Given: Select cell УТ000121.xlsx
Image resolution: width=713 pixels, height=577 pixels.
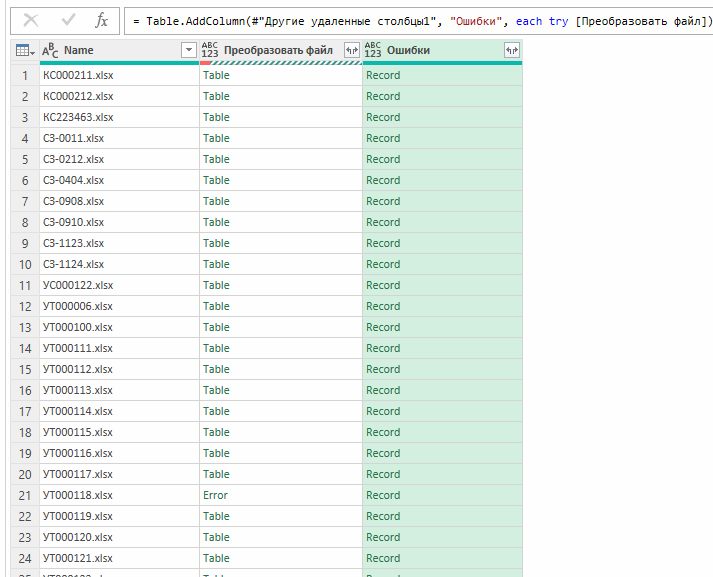Looking at the screenshot, I should click(119, 558).
